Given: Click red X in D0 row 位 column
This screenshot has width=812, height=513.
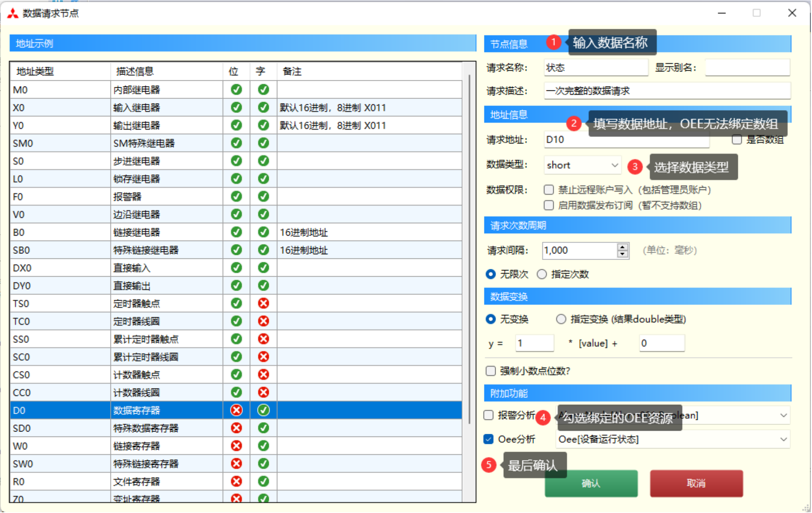Looking at the screenshot, I should [237, 410].
